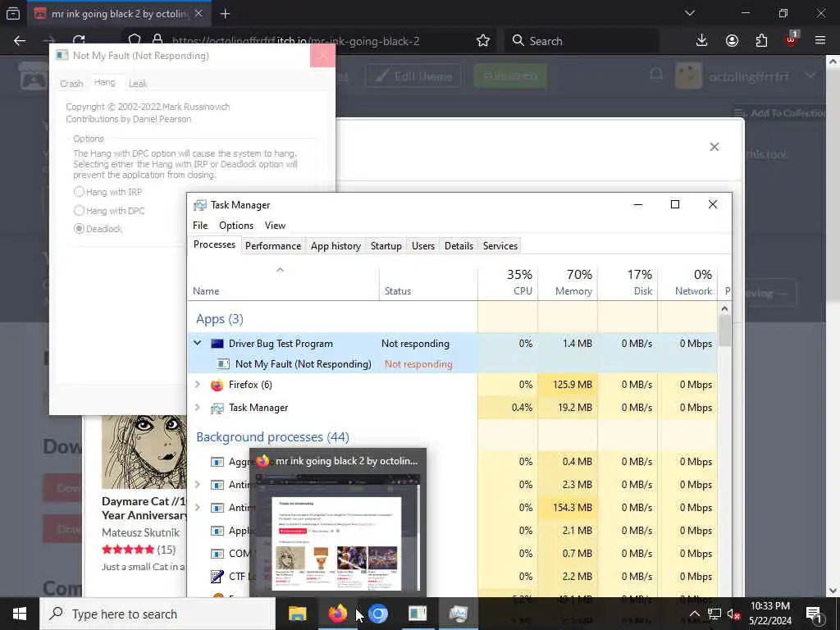Expand the Task Manager process group
The image size is (840, 630).
pyautogui.click(x=198, y=408)
